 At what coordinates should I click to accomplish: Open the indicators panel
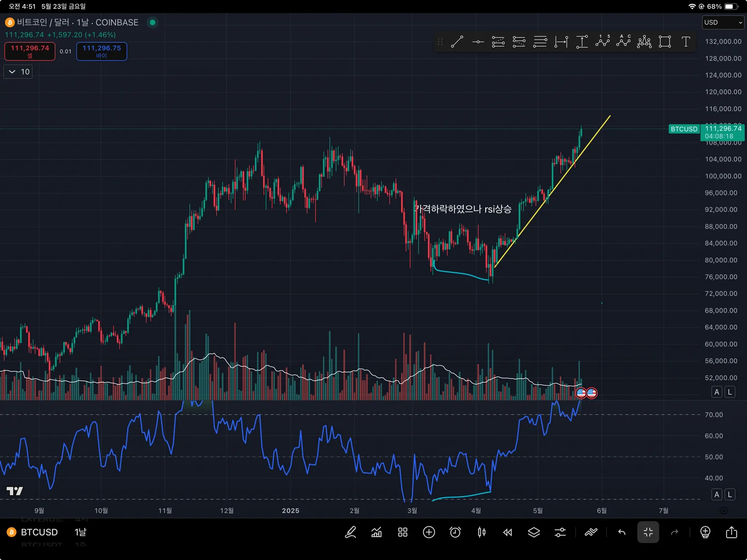[376, 532]
